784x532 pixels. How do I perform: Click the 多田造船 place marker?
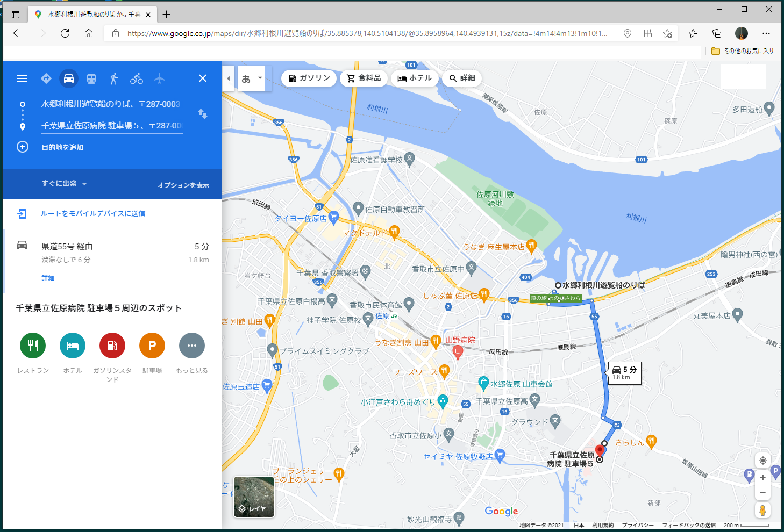coord(769,109)
